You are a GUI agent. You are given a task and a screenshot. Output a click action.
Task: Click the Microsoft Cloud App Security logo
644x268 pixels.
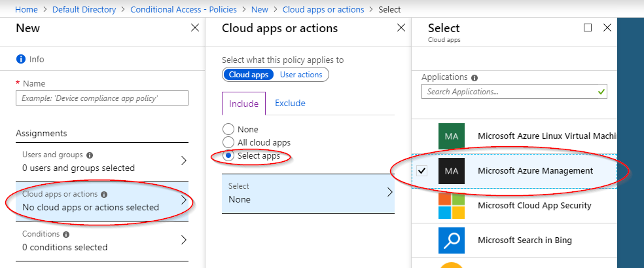click(452, 206)
